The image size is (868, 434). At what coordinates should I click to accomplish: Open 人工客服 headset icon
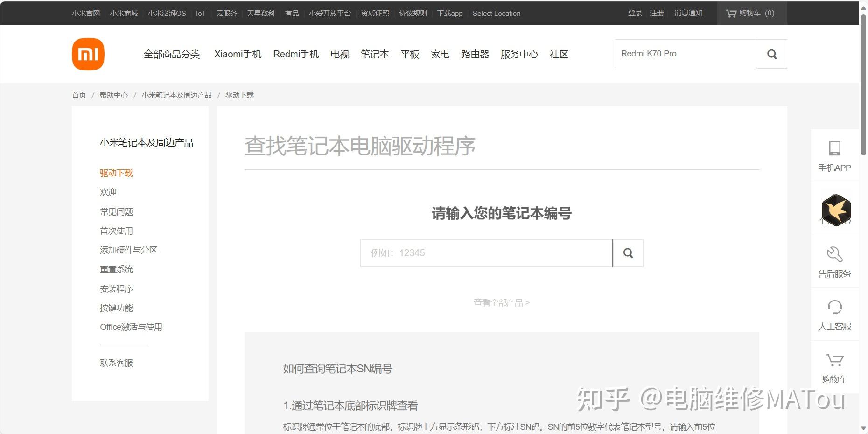(x=834, y=315)
